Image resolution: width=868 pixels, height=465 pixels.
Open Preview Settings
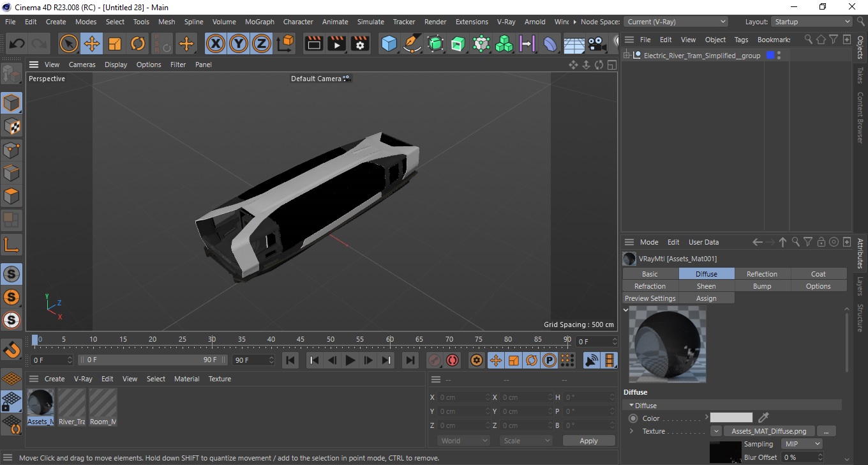point(650,298)
